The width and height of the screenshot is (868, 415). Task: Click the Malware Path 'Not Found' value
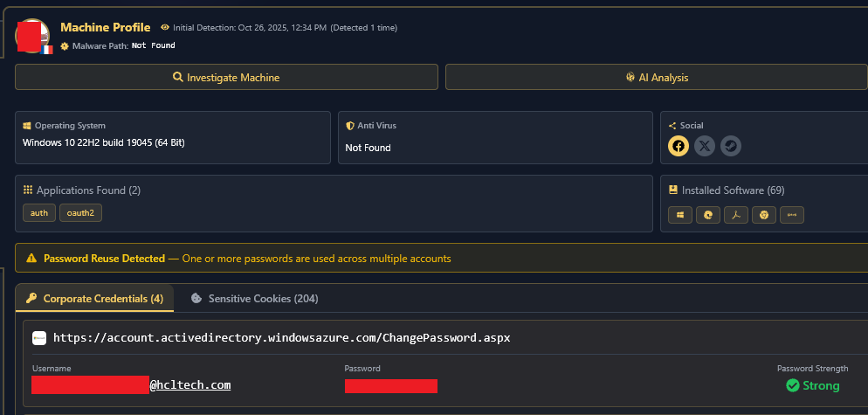[x=154, y=45]
